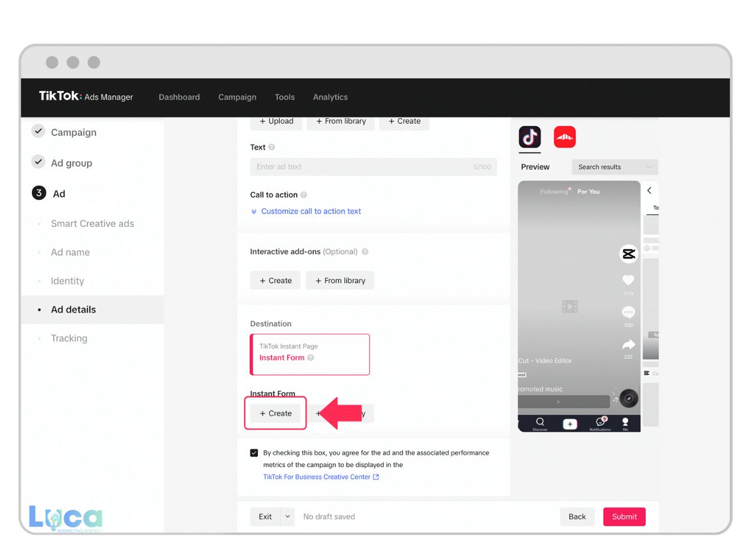Submit the ad
The image size is (744, 560).
[624, 516]
